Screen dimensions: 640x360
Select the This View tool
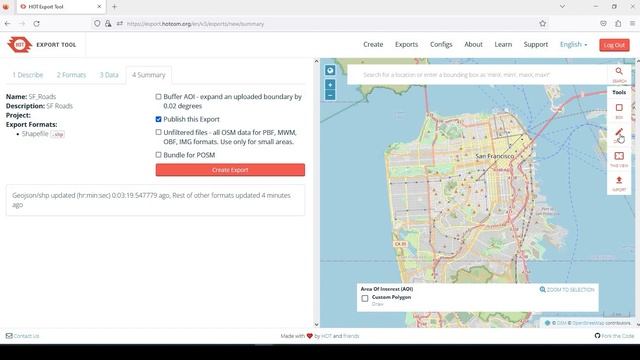tap(619, 156)
